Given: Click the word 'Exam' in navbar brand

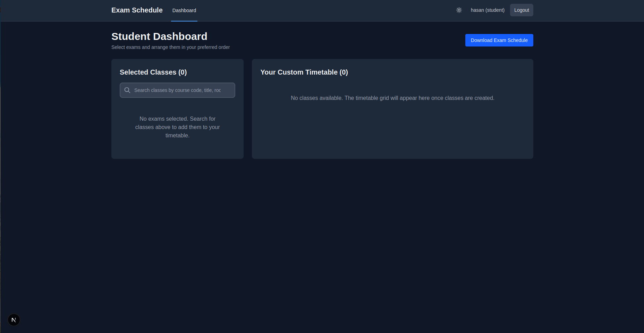Looking at the screenshot, I should [120, 10].
